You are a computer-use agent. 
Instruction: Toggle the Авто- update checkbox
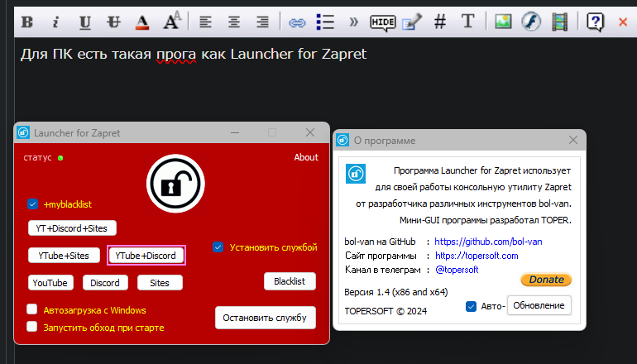471,306
